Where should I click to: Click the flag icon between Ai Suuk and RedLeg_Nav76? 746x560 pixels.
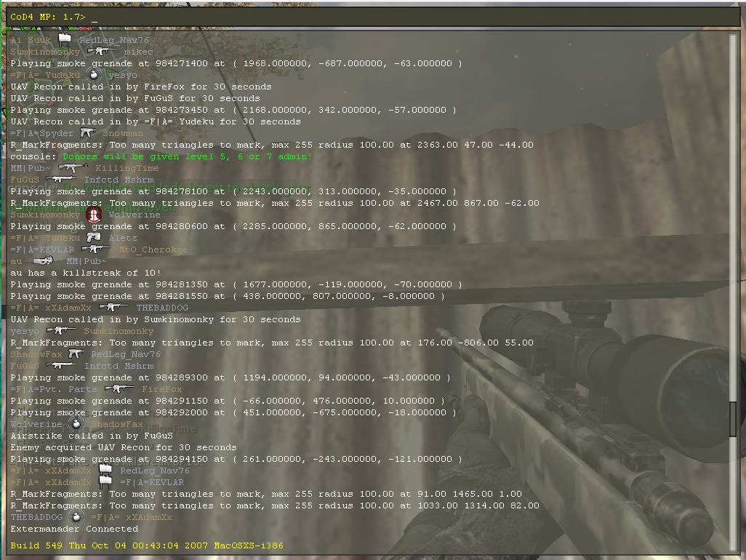(x=65, y=39)
